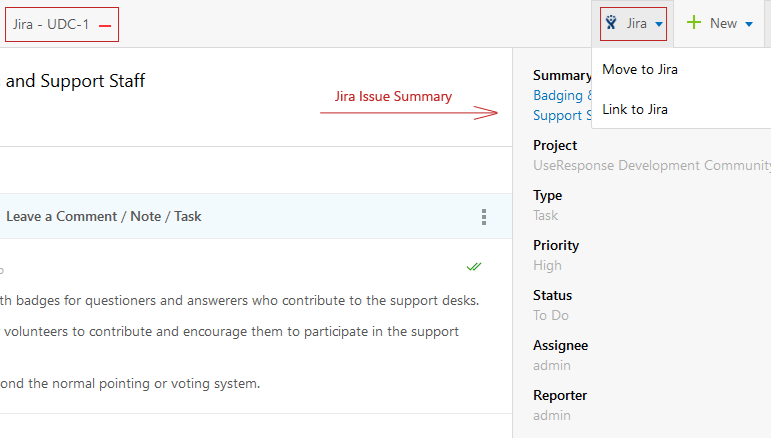Select Move to Jira option

pos(640,69)
